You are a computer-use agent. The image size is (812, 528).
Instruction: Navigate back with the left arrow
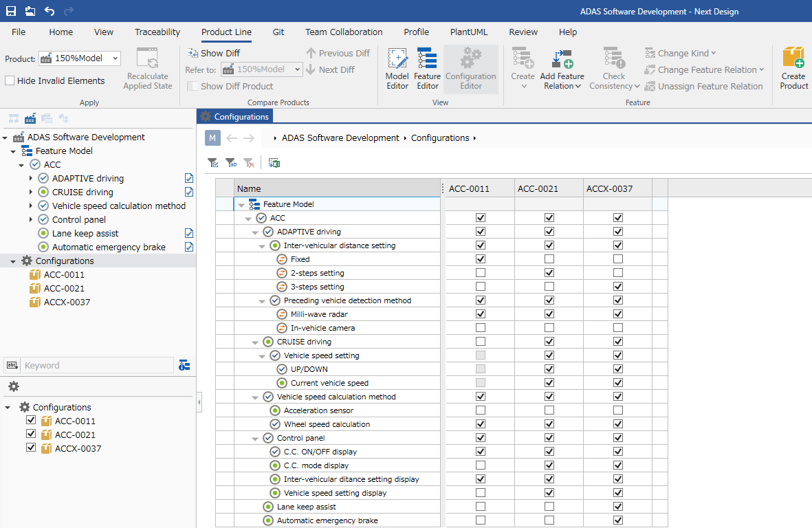(x=232, y=137)
